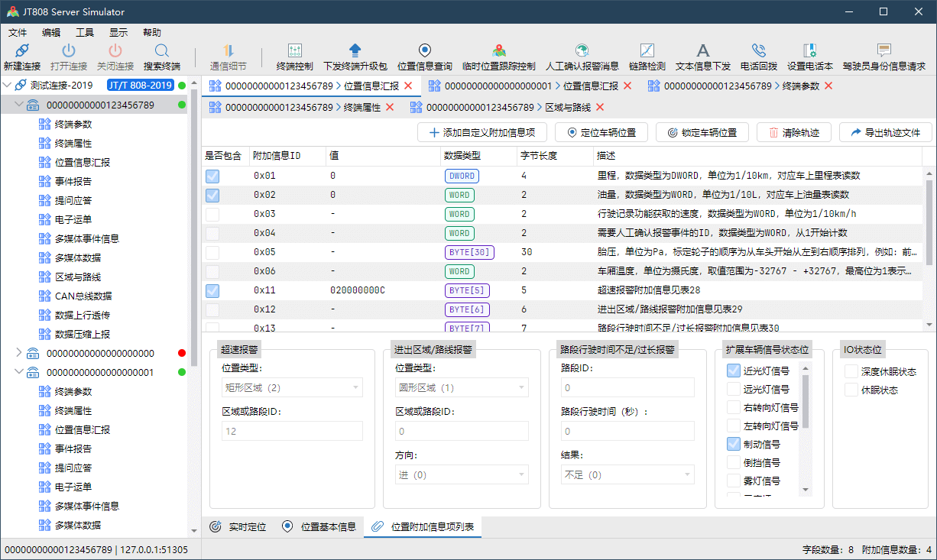Toggle the 0x03 row include checkbox
This screenshot has width=937, height=560.
click(x=212, y=214)
